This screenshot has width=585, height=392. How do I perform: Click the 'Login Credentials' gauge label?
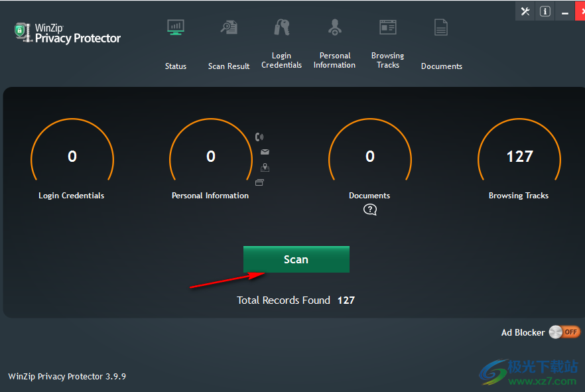click(71, 196)
